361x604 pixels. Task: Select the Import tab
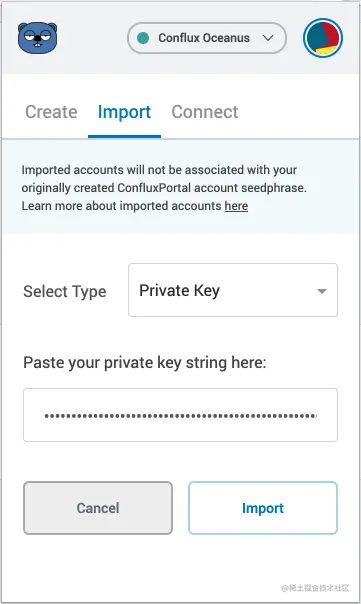tap(124, 113)
